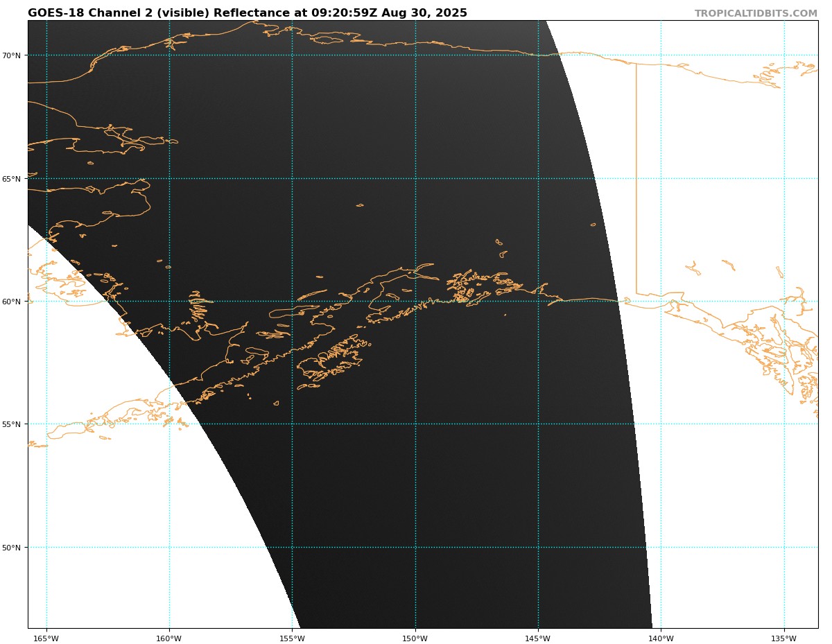Click the 145°W longitude label
Screen dimensions: 832x644
click(538, 638)
